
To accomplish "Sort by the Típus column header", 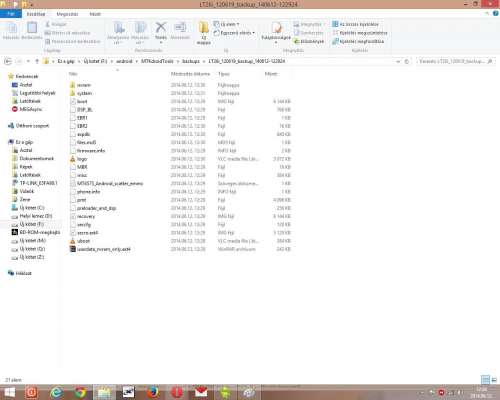I will pyautogui.click(x=224, y=74).
